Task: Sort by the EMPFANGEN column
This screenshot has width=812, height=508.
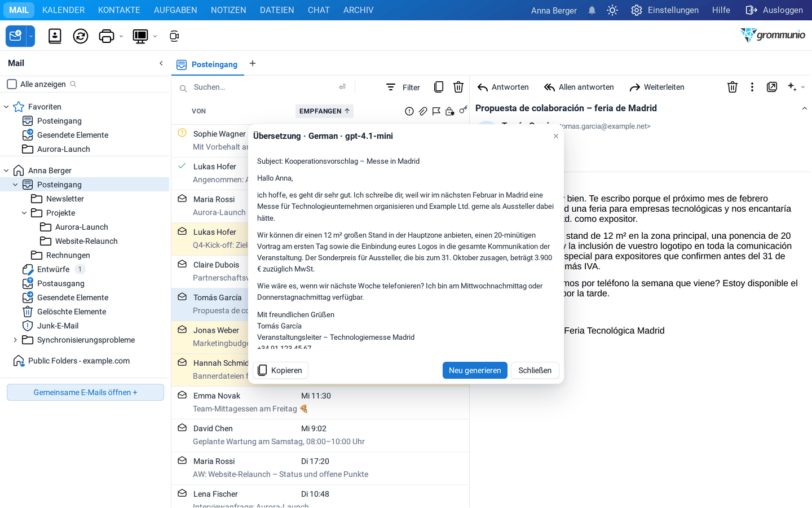Action: coord(324,111)
